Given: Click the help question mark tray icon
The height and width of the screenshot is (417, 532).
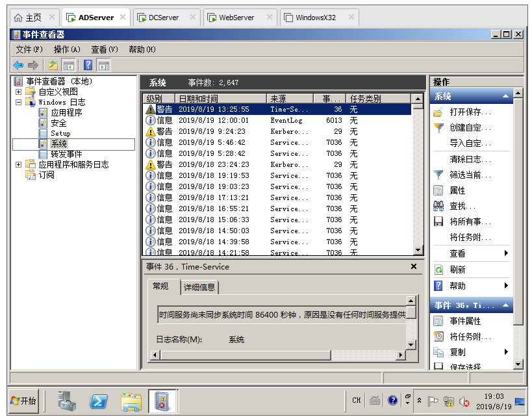Looking at the screenshot, I should click(392, 400).
